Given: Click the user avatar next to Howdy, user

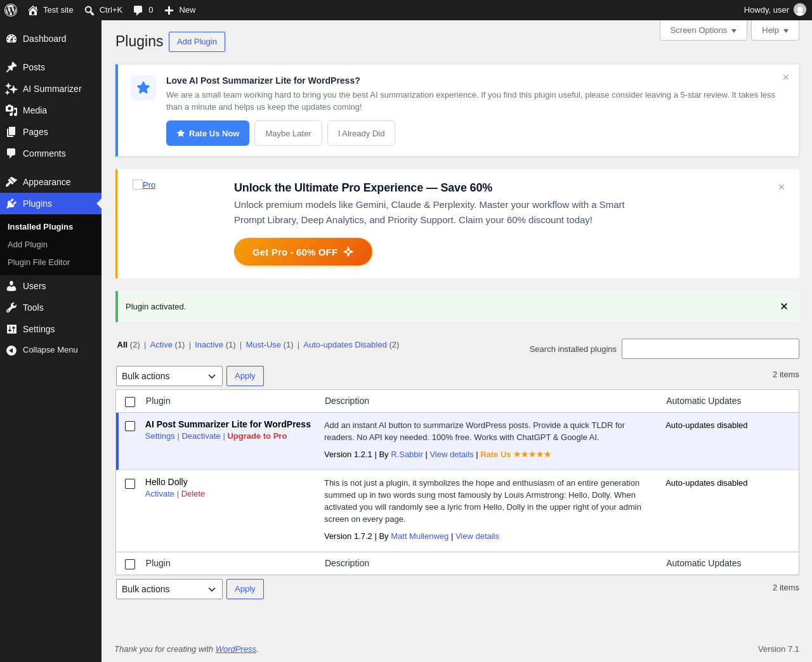Looking at the screenshot, I should (800, 10).
